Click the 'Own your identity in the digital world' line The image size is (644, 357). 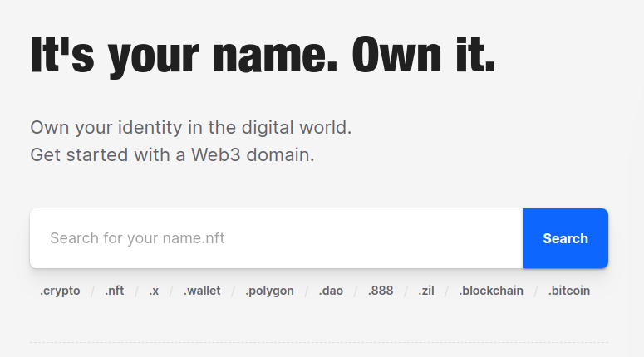click(x=191, y=128)
